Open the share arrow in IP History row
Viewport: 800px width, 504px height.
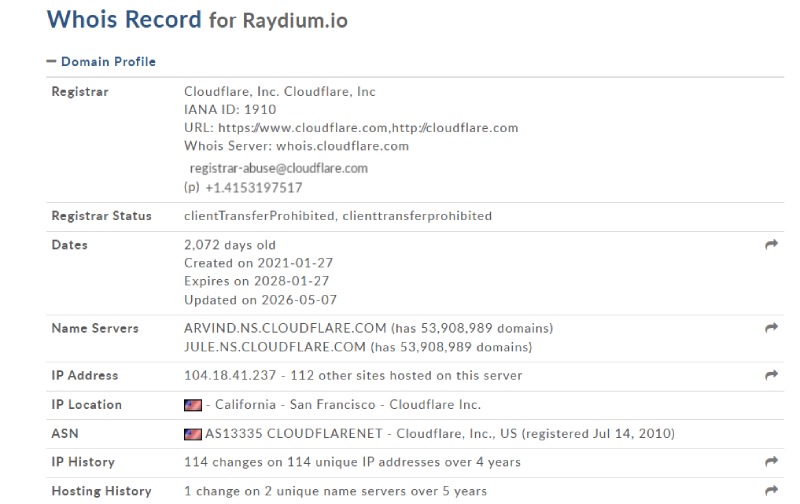(771, 461)
